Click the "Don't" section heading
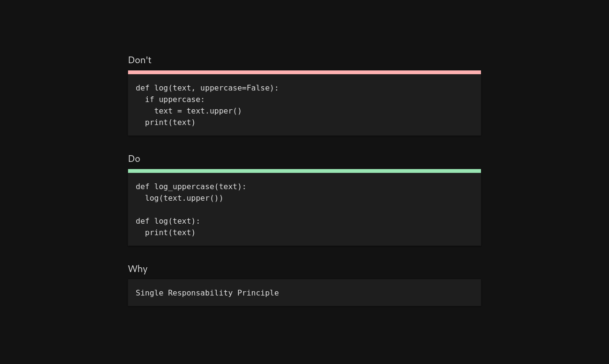Viewport: 609px width, 364px height. click(140, 60)
